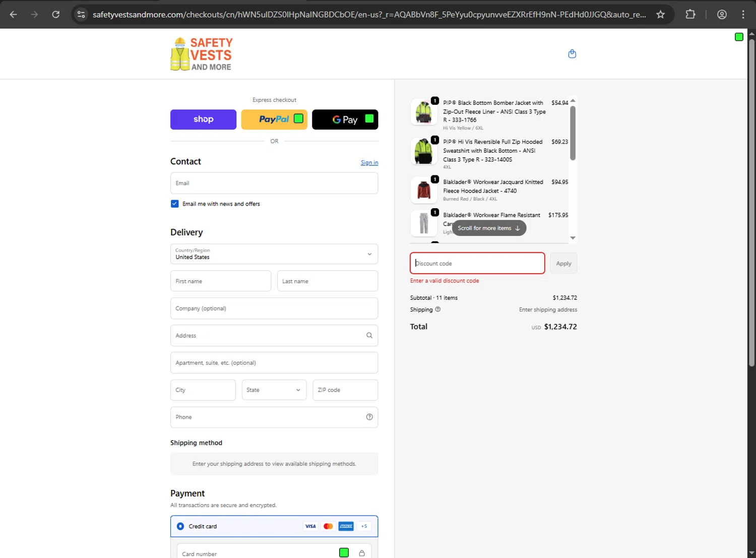The height and width of the screenshot is (558, 756).
Task: Focus the Discount code field
Action: click(x=477, y=263)
